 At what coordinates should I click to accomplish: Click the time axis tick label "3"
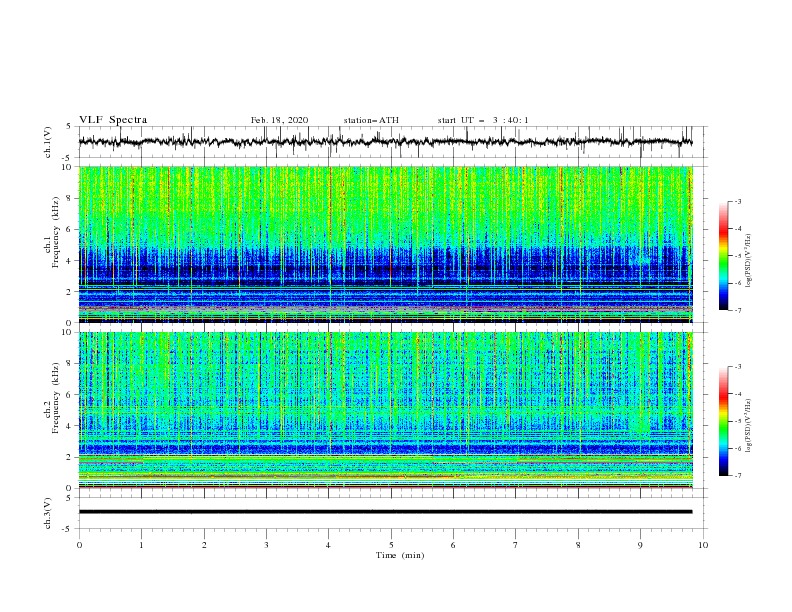coord(266,545)
